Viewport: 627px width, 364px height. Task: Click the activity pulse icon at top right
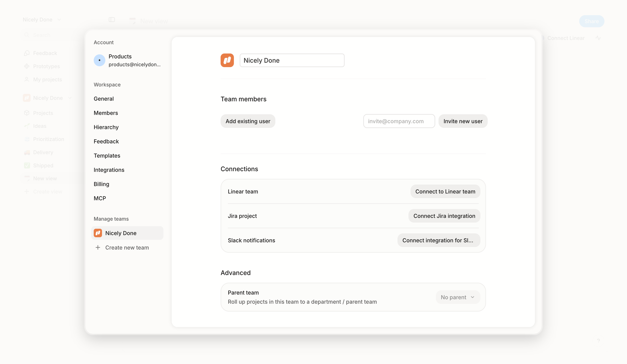tap(598, 38)
